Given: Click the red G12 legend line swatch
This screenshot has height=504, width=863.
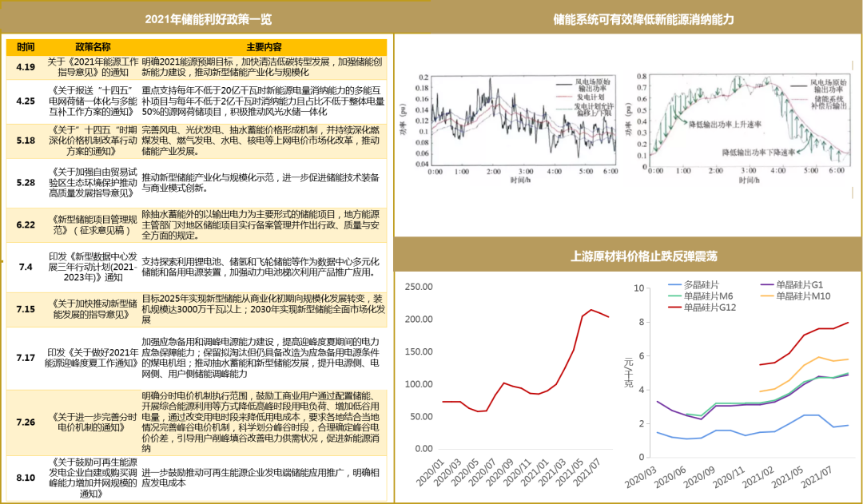Looking at the screenshot, I should pos(674,308).
